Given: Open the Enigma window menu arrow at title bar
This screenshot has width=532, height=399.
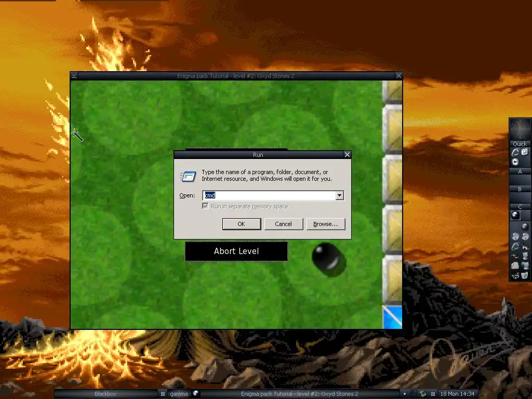Looking at the screenshot, I should [74, 76].
